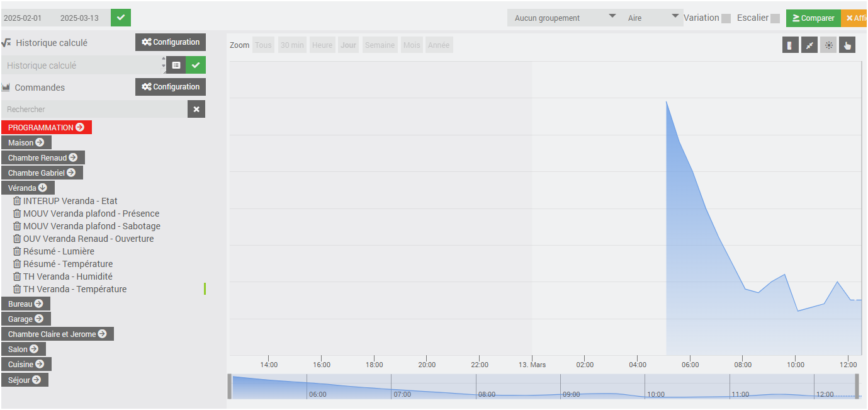Select the 'Résumé - Lumière' command

59,251
